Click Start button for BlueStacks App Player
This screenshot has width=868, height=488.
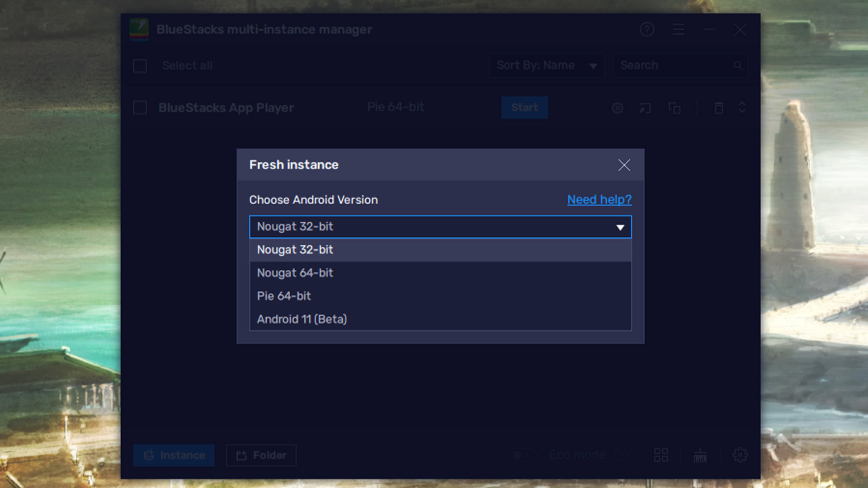pos(524,107)
